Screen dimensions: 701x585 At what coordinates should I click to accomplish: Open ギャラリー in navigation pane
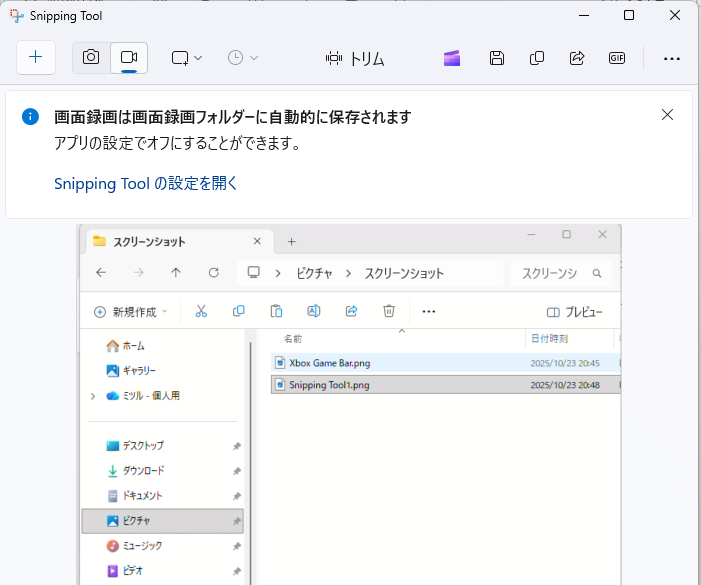(x=131, y=370)
